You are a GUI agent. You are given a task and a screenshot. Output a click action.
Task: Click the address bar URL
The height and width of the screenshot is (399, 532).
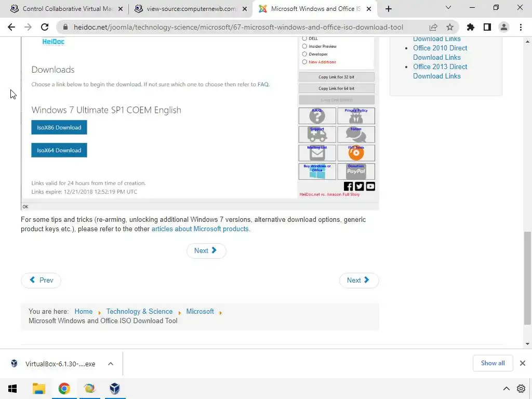pos(238,27)
